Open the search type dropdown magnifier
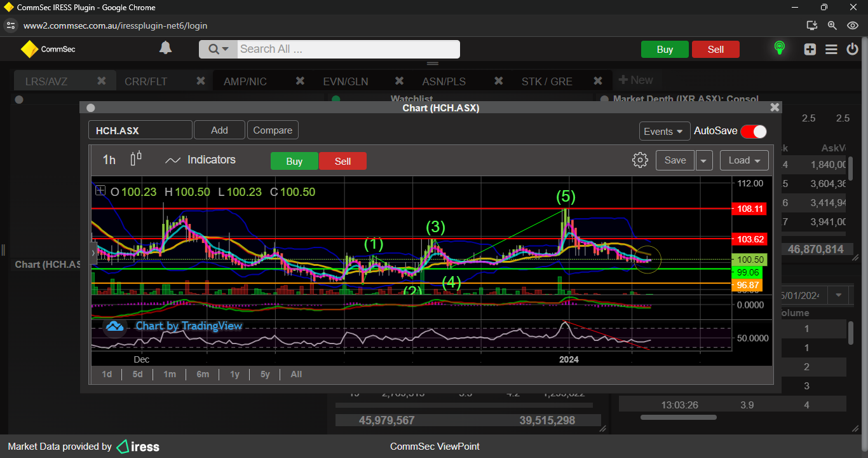Viewport: 868px width, 458px height. click(x=218, y=49)
